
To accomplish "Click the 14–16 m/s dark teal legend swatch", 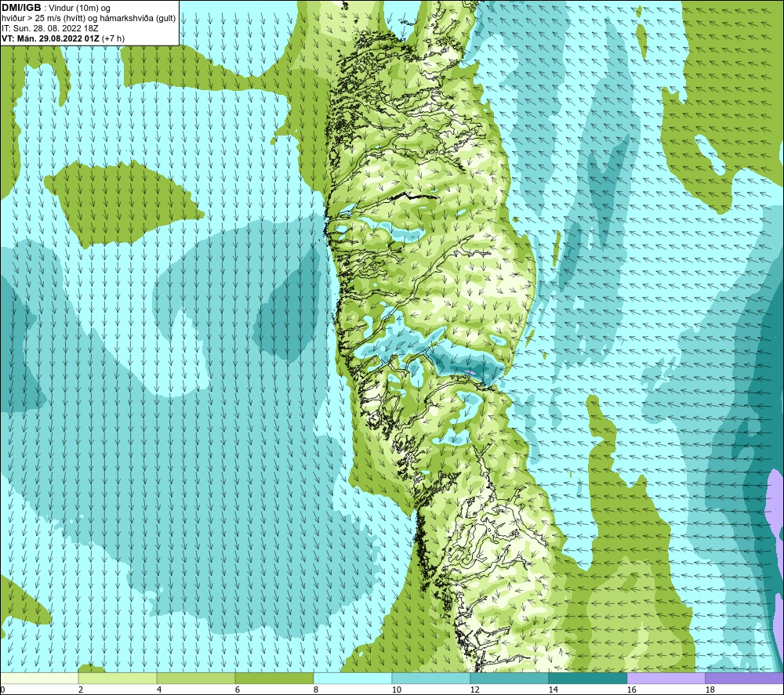I will click(587, 678).
